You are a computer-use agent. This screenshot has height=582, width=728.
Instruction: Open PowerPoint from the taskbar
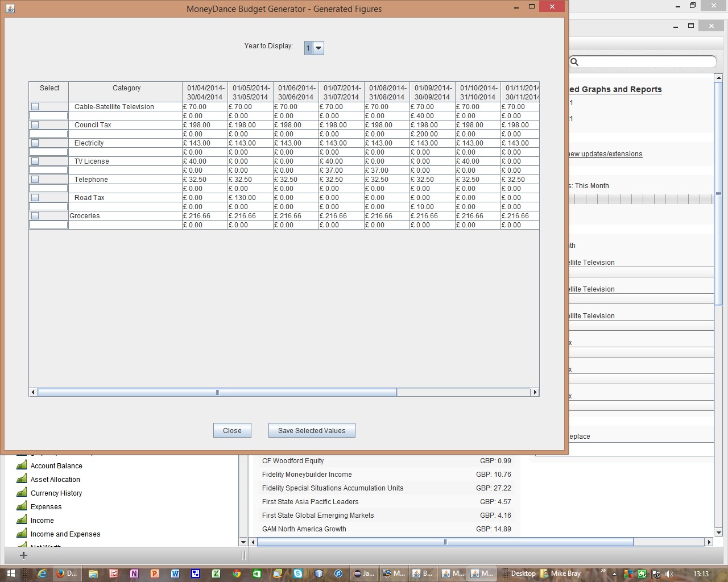[155, 573]
